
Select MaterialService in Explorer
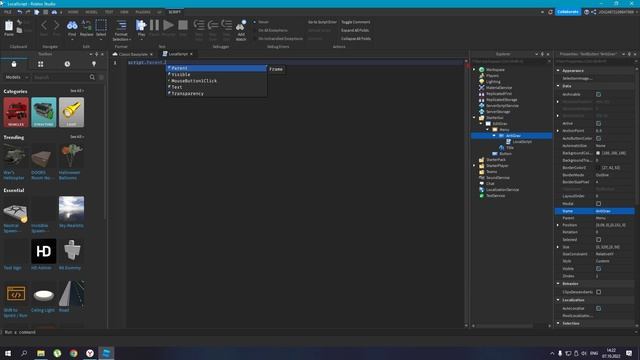click(499, 88)
